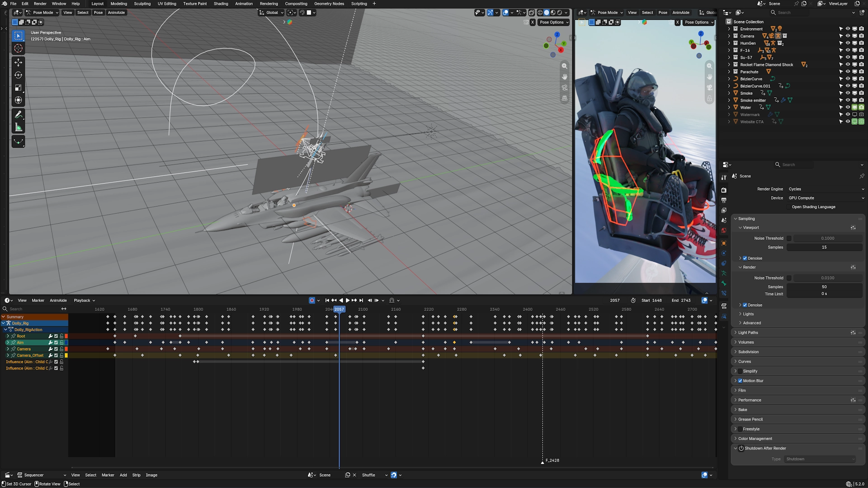Open the Pose Options popover
The image size is (868, 488).
click(x=554, y=22)
